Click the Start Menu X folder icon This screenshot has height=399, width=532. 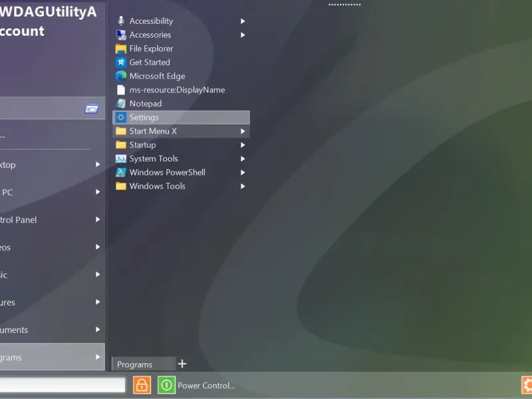click(121, 131)
